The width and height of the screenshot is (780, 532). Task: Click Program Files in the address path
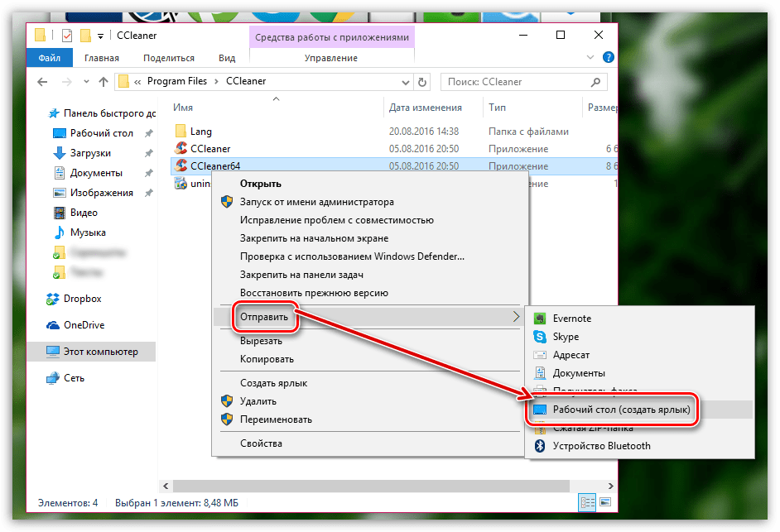(176, 81)
